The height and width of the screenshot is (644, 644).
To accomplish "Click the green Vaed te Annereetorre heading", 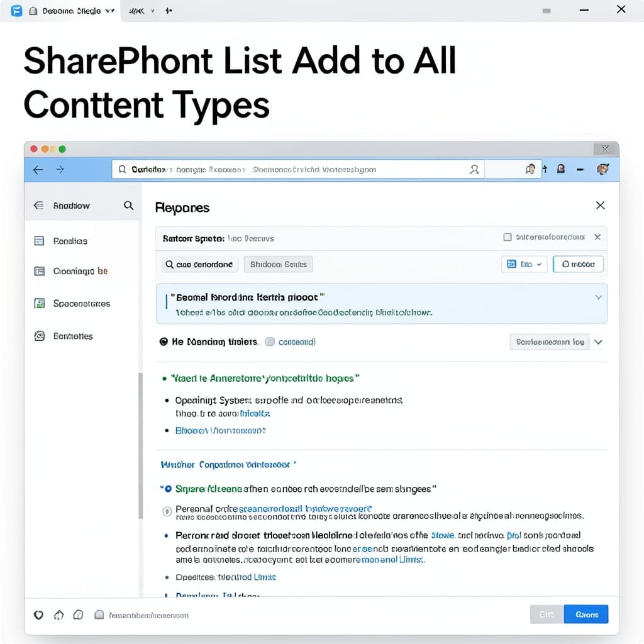I will click(x=265, y=378).
